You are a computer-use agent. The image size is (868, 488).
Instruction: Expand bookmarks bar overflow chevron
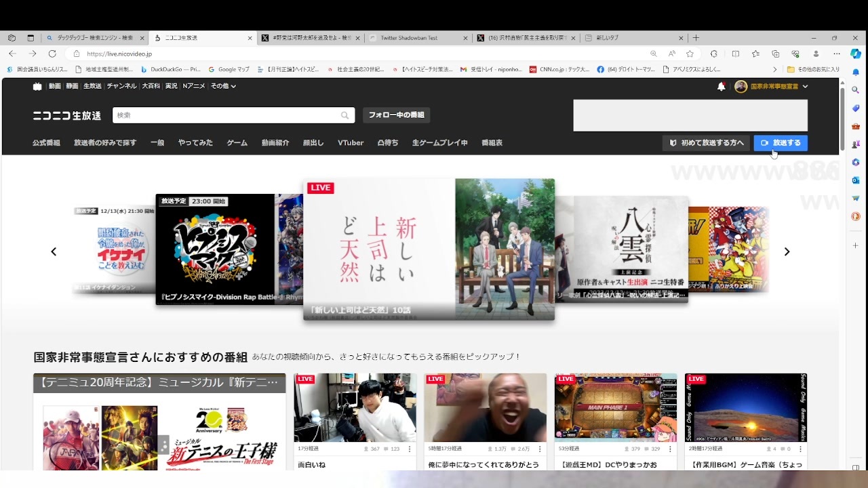coord(775,69)
